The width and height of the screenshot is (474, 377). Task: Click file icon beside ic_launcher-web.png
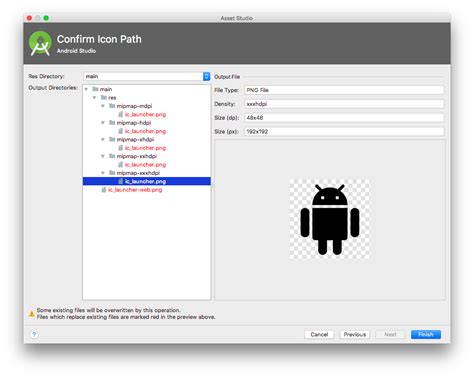(104, 189)
